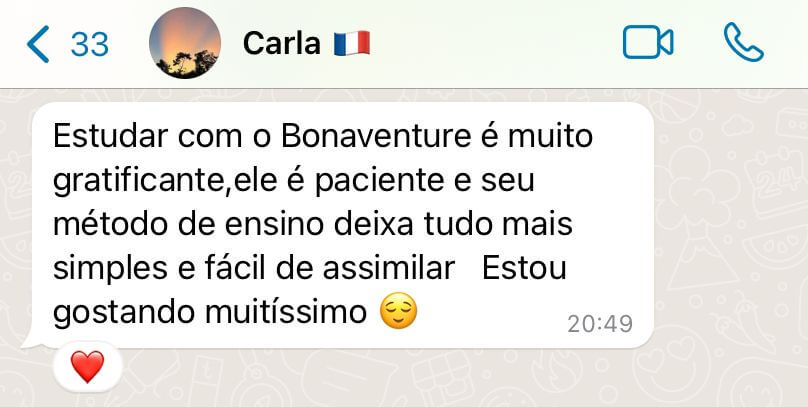This screenshot has width=808, height=407.
Task: Click the 20:49 message timestamp
Action: point(600,324)
